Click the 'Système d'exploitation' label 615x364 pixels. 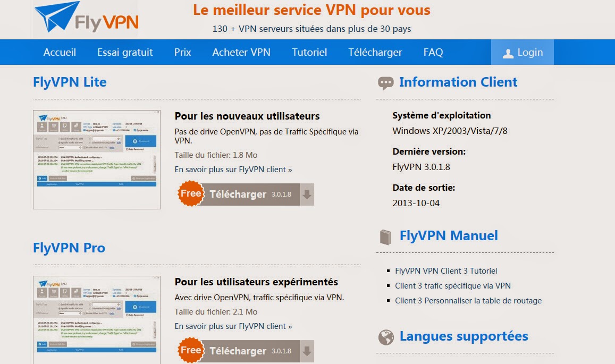[442, 115]
